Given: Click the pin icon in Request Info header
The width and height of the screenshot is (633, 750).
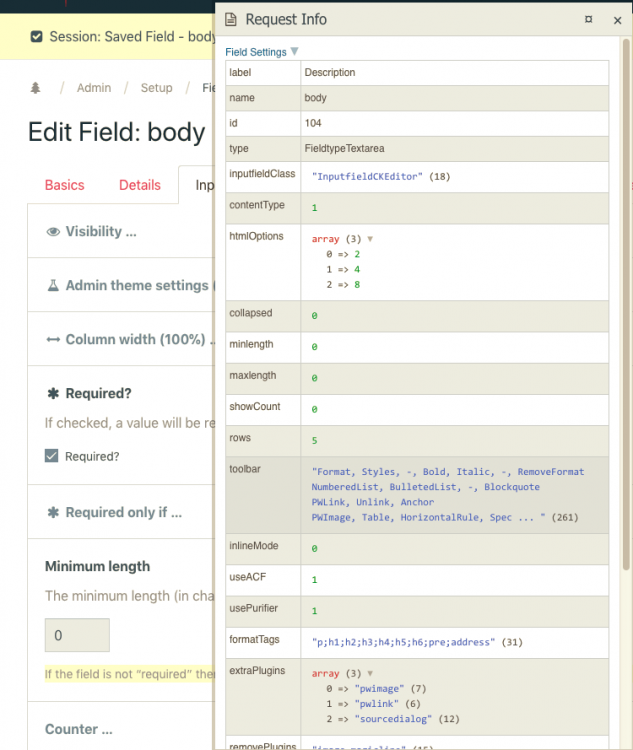Looking at the screenshot, I should pos(589,19).
